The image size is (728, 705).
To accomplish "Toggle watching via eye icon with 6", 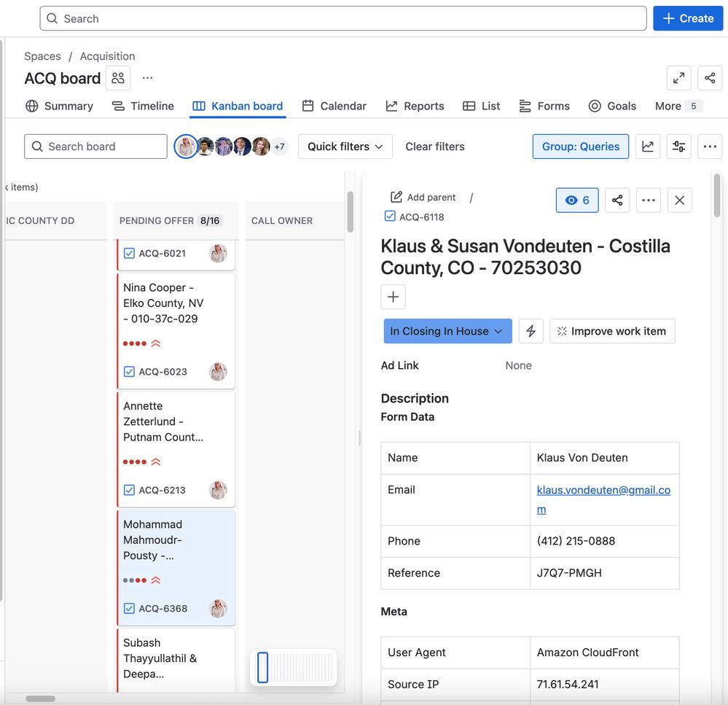I will click(x=577, y=200).
